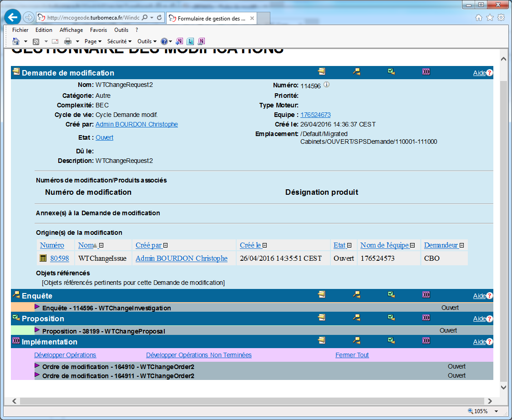Screen dimensions: 512x420
Task: Open the Favoris menu
Action: (98, 30)
